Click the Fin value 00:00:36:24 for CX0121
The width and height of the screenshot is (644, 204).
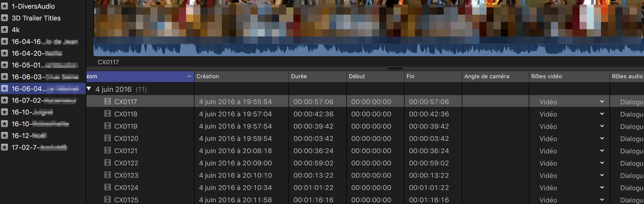[x=429, y=151]
